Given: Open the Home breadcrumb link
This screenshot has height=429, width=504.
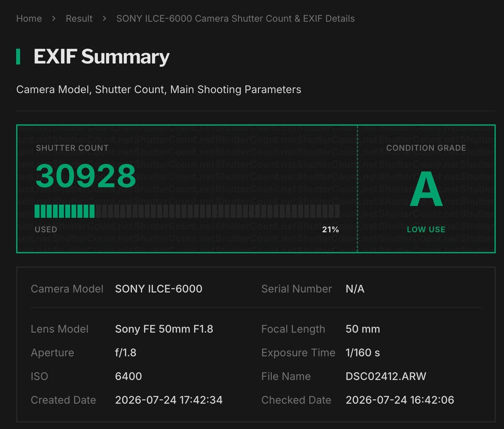Looking at the screenshot, I should [29, 19].
